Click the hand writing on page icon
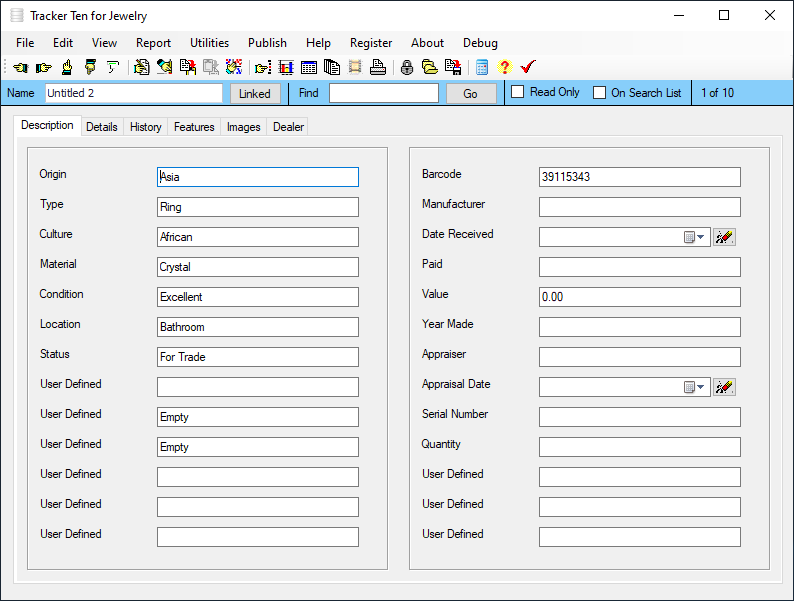794x601 pixels. point(141,67)
